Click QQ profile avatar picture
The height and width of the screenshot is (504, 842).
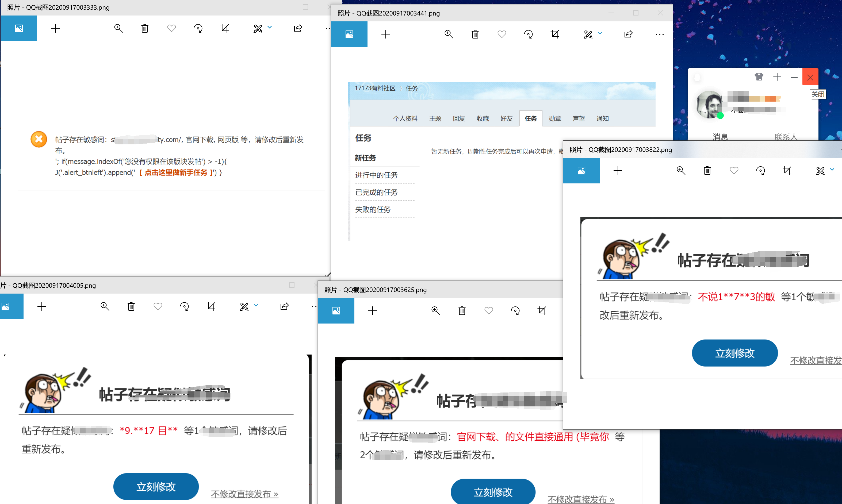click(x=709, y=105)
